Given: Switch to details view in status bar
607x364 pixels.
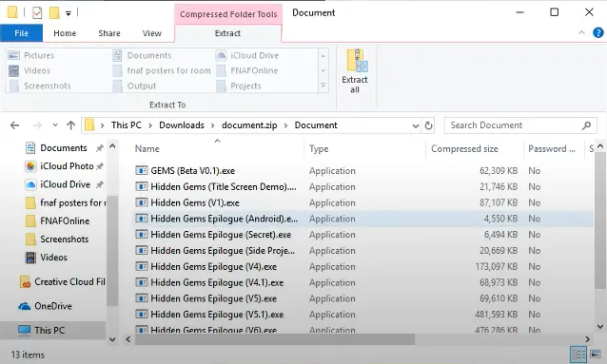Looking at the screenshot, I should (578, 354).
